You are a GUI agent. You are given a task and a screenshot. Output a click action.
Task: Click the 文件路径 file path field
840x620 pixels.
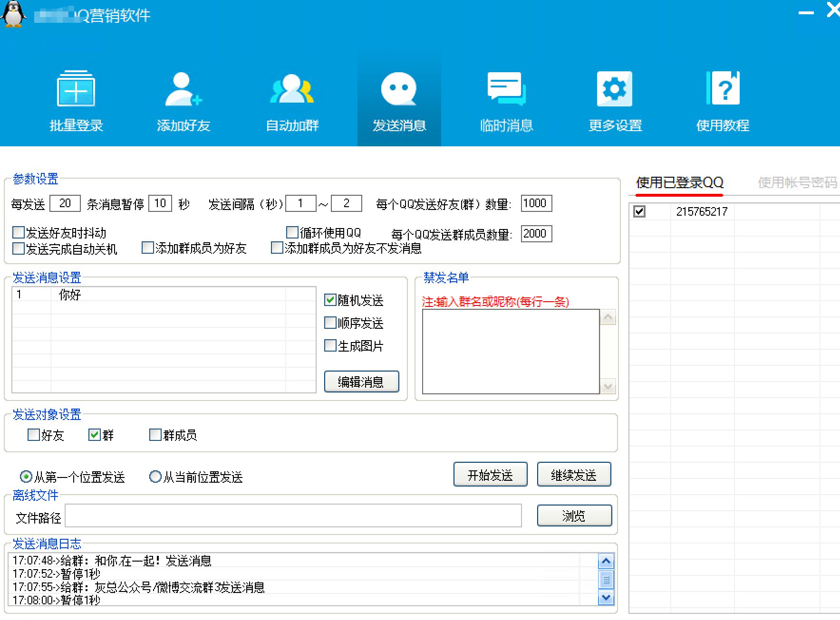click(293, 515)
